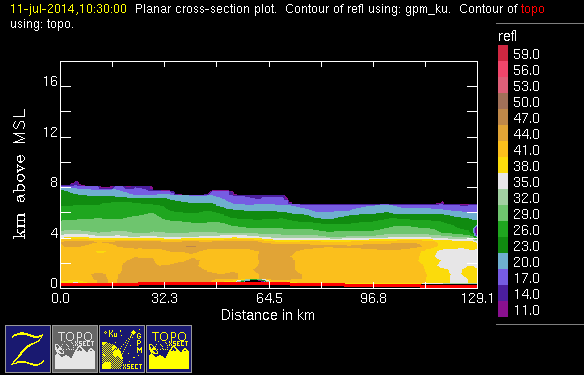Select the grayed-out TOPO XSECT icon
The width and height of the screenshot is (584, 375).
click(75, 349)
